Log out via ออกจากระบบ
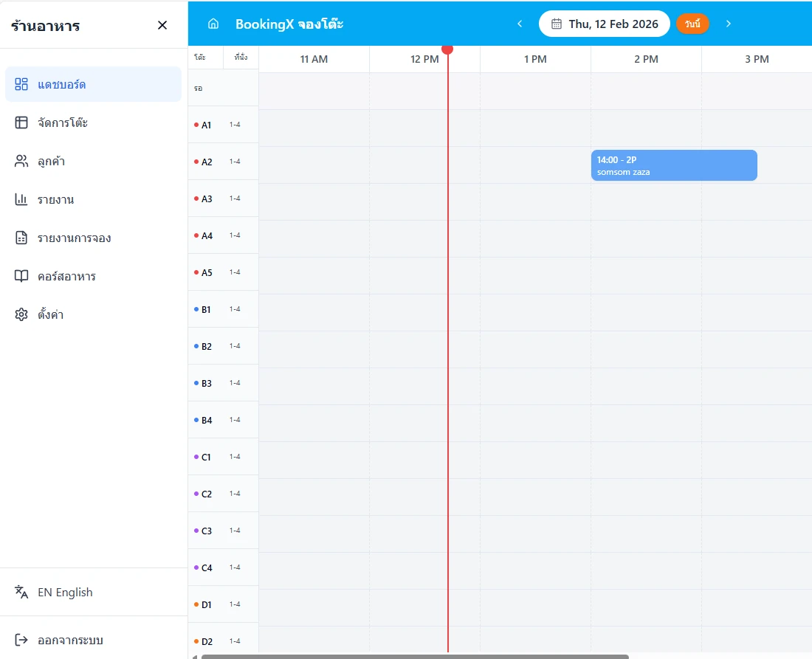The height and width of the screenshot is (659, 812). (70, 640)
